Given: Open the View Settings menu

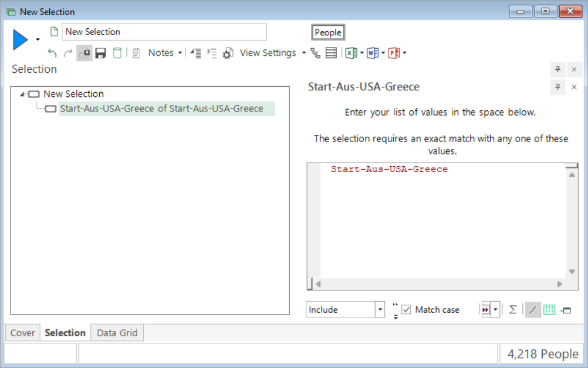Looking at the screenshot, I should click(268, 53).
